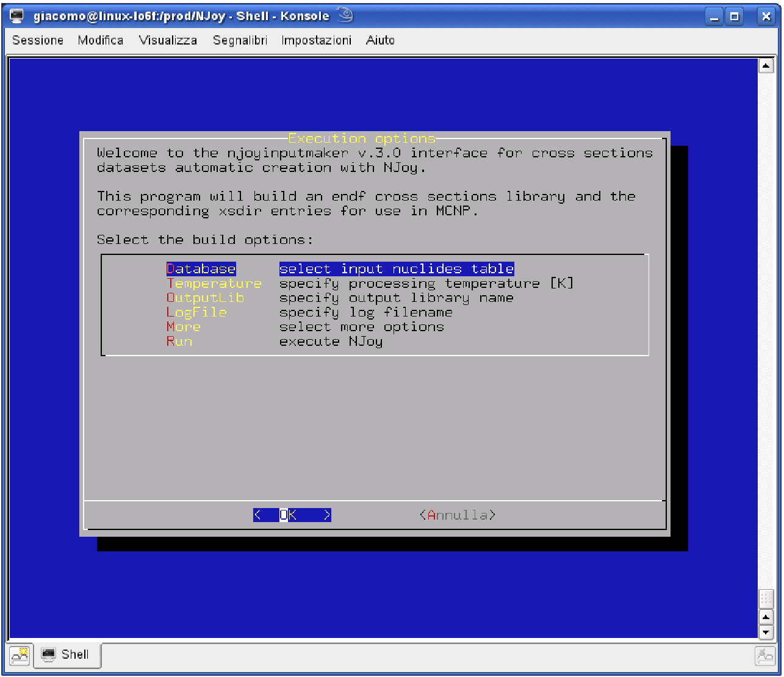Click the scrollbar up arrow at top

pyautogui.click(x=766, y=66)
